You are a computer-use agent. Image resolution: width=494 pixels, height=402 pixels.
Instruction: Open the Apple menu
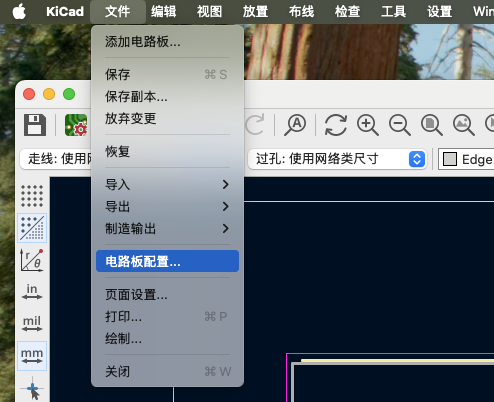19,12
